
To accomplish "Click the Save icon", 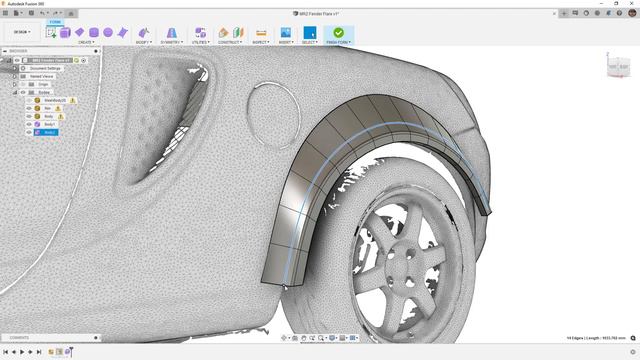I will pyautogui.click(x=31, y=13).
